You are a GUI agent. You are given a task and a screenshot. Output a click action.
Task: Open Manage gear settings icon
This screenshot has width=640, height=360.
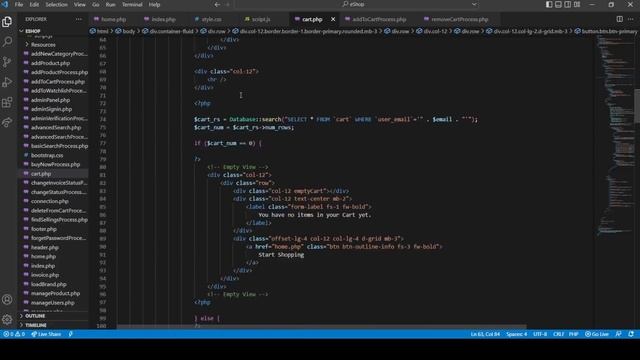[7, 319]
